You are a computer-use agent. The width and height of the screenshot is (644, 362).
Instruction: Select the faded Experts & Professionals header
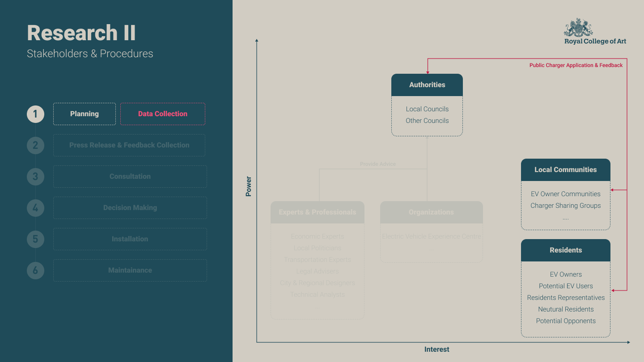(318, 212)
